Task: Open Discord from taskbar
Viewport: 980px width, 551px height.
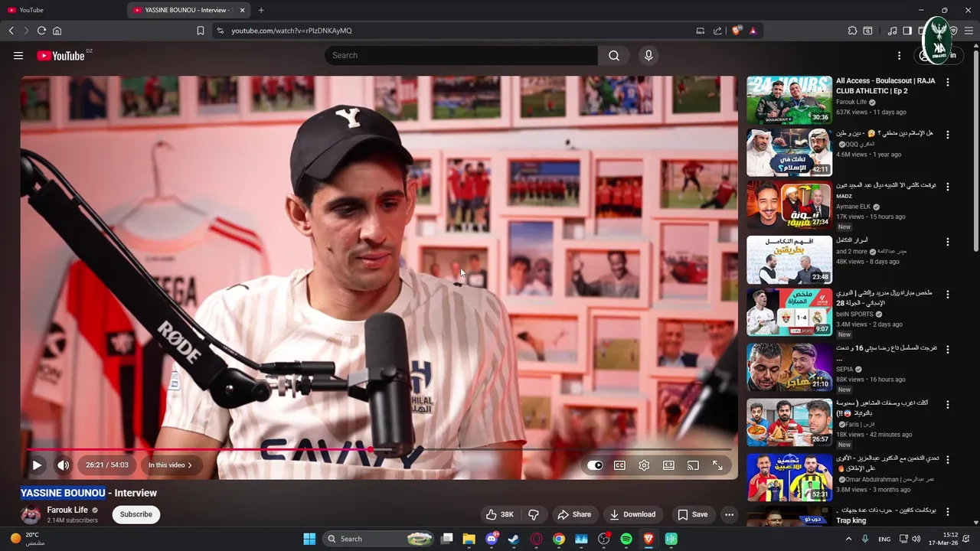Action: pyautogui.click(x=492, y=539)
